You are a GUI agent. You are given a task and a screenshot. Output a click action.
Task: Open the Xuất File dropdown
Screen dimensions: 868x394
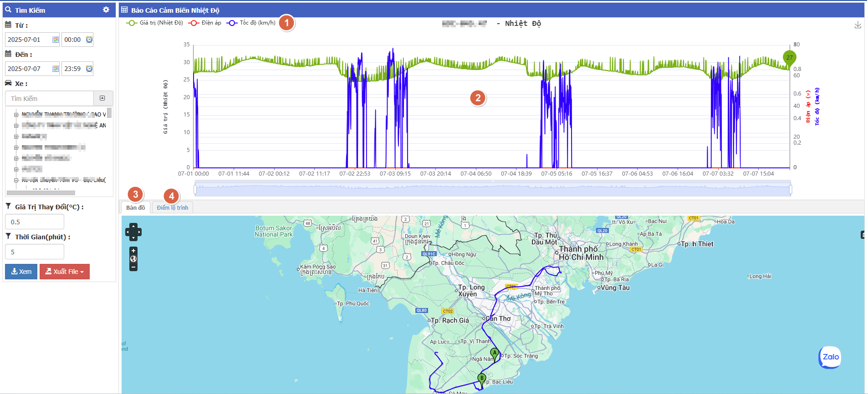click(65, 272)
